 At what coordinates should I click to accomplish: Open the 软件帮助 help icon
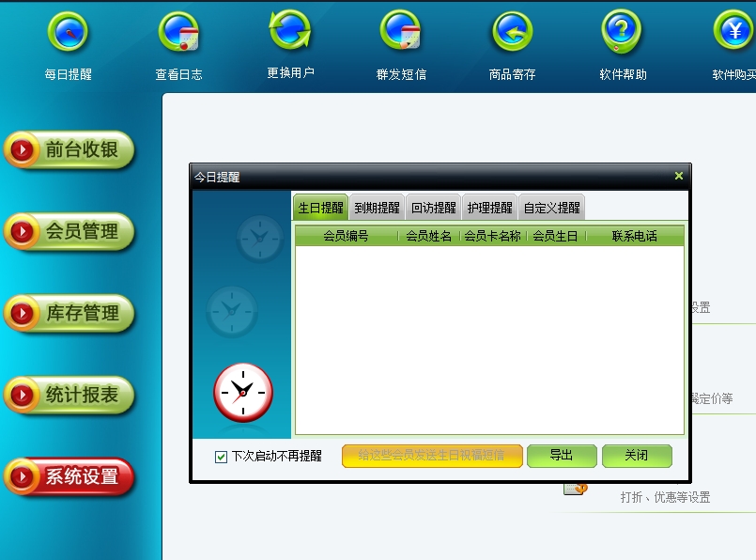coord(623,34)
